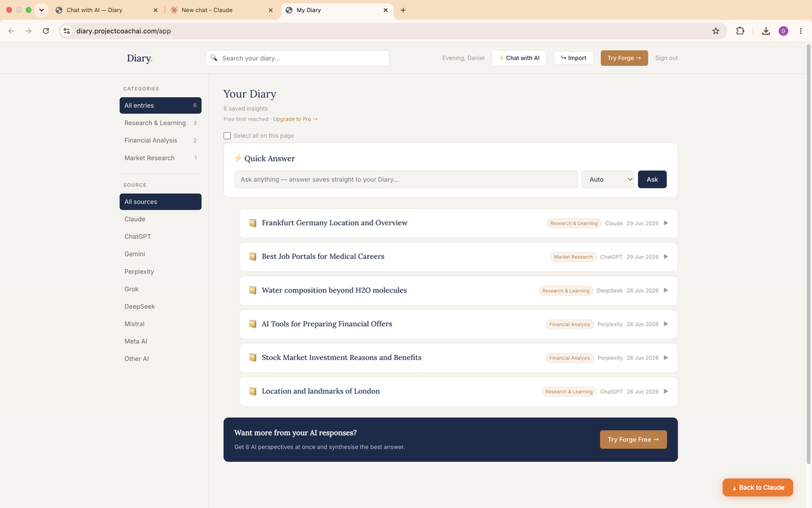Image resolution: width=812 pixels, height=508 pixels.
Task: Close the New chat - Claude tab
Action: 271,10
